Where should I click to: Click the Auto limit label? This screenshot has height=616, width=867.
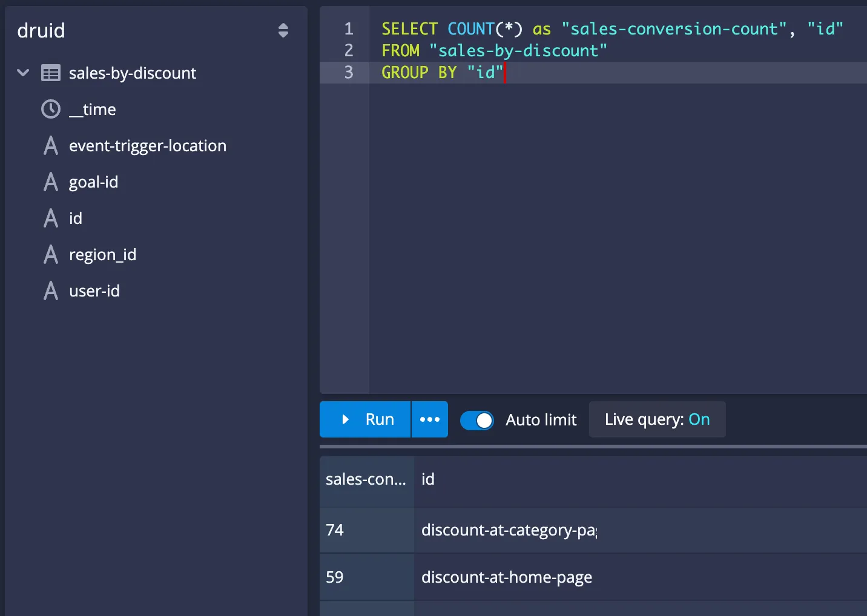click(x=541, y=420)
